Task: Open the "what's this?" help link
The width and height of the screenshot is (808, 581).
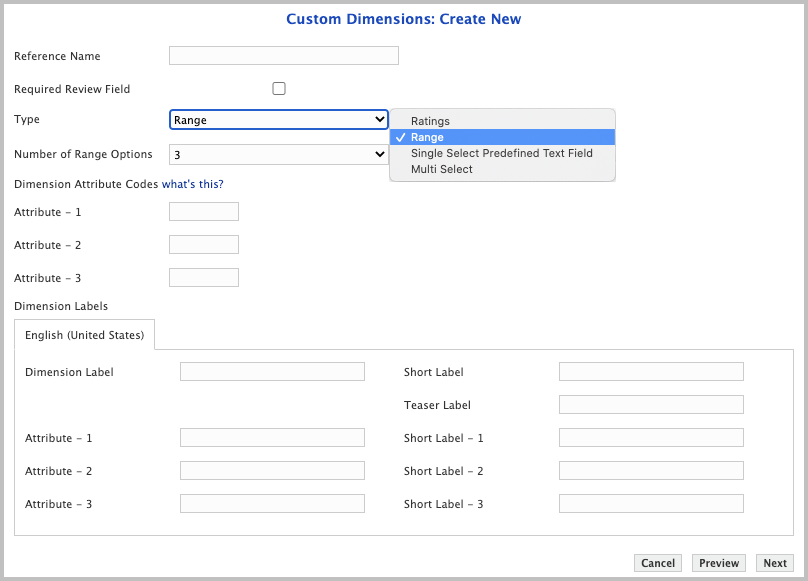Action: click(193, 184)
